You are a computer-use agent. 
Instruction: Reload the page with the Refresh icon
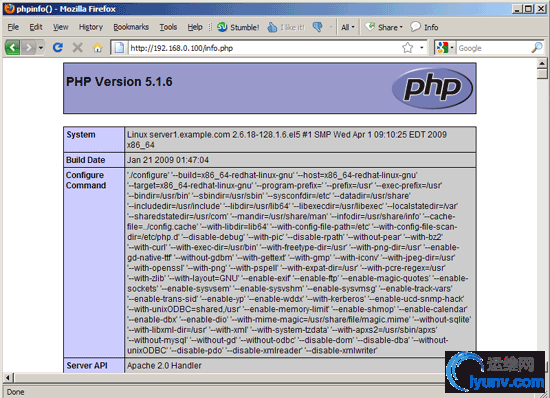point(58,47)
